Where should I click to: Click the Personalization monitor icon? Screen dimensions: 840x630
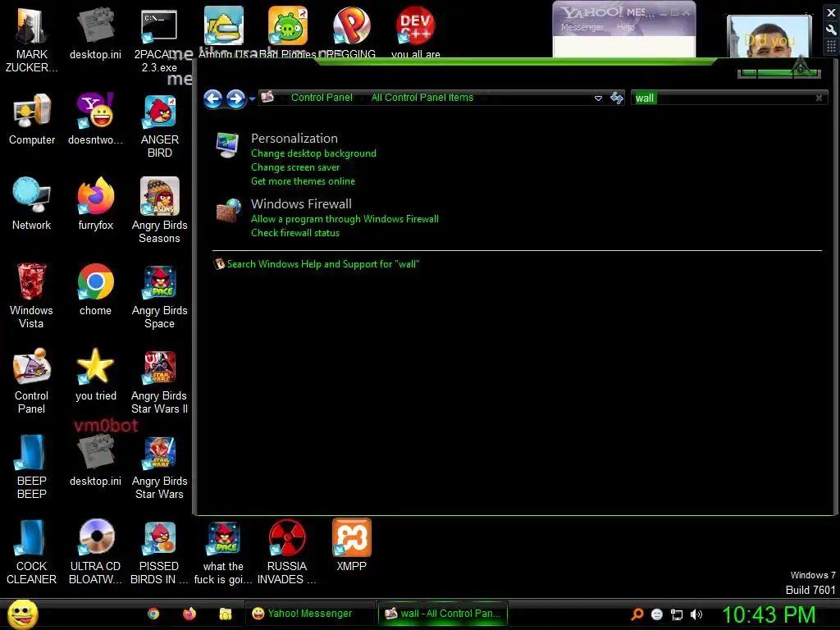(228, 145)
